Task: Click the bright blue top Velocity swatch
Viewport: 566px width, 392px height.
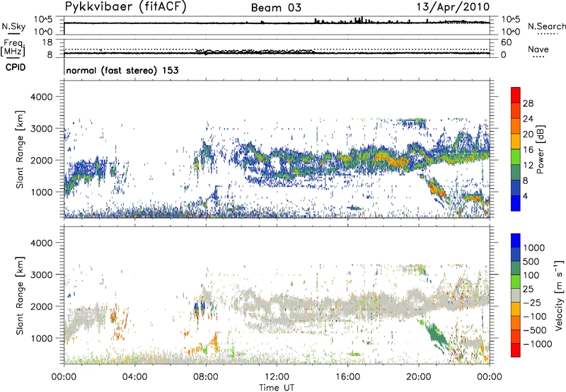Action: [x=516, y=241]
